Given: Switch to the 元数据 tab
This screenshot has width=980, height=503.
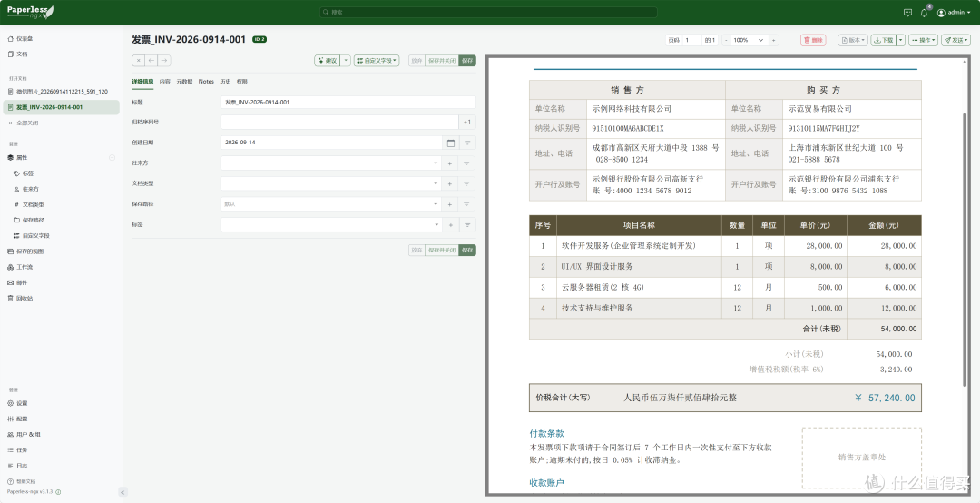Looking at the screenshot, I should (185, 82).
